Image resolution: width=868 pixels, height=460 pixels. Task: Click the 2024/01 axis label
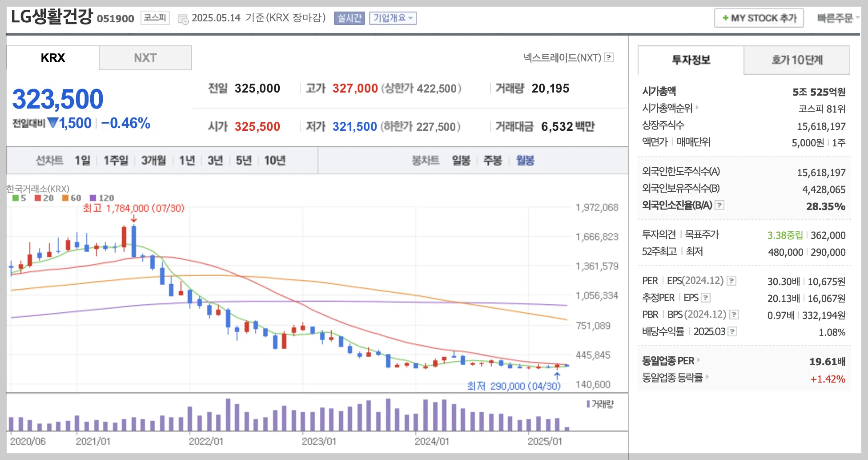point(432,441)
